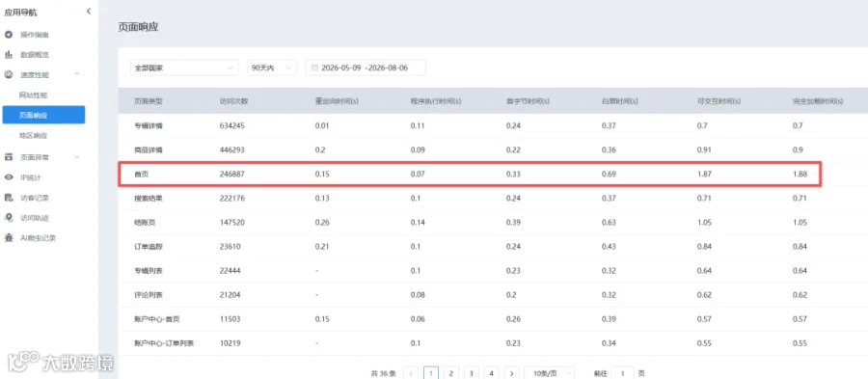Click the 页面异常 window icon

(x=9, y=157)
